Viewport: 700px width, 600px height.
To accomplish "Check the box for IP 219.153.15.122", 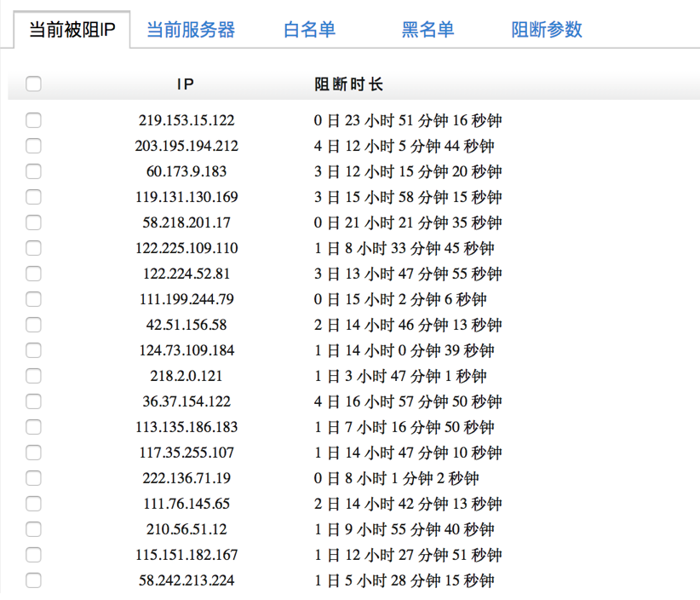I will pos(33,120).
